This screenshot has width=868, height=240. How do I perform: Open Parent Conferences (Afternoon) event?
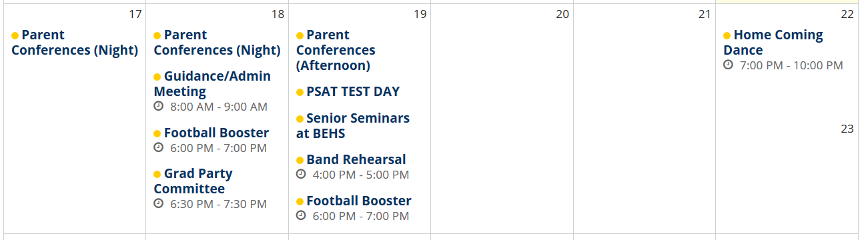(x=336, y=50)
